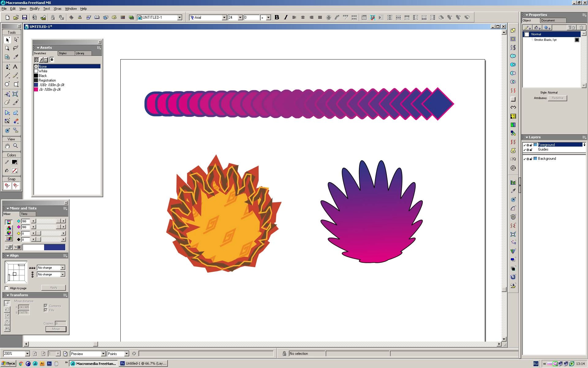The height and width of the screenshot is (368, 588).
Task: Save the document with floppy icon
Action: 24,17
